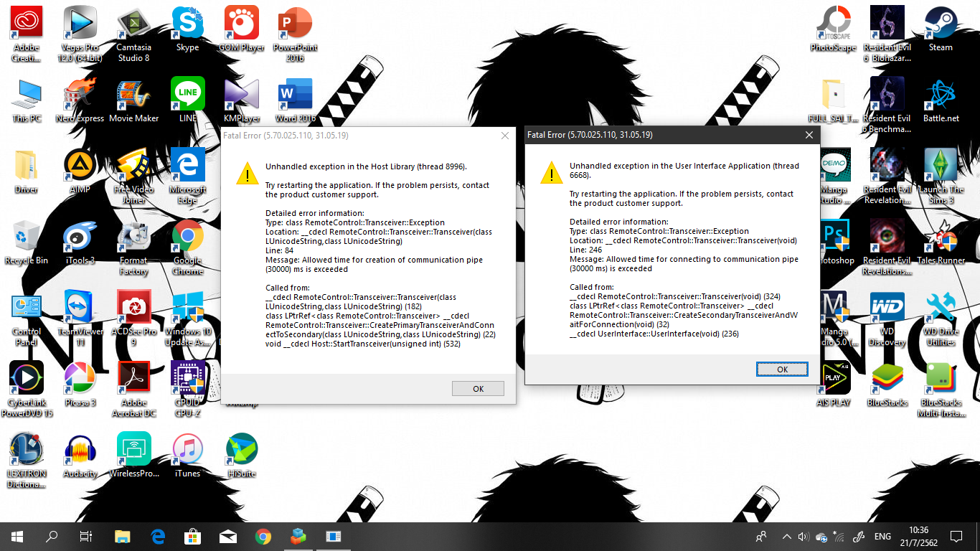Open PowerPoint 2016 shortcut
This screenshot has height=551, width=980.
tap(295, 33)
